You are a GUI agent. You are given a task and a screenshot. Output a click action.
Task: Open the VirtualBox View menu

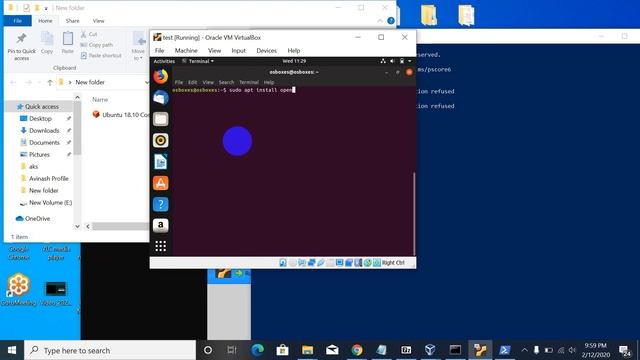pyautogui.click(x=214, y=51)
